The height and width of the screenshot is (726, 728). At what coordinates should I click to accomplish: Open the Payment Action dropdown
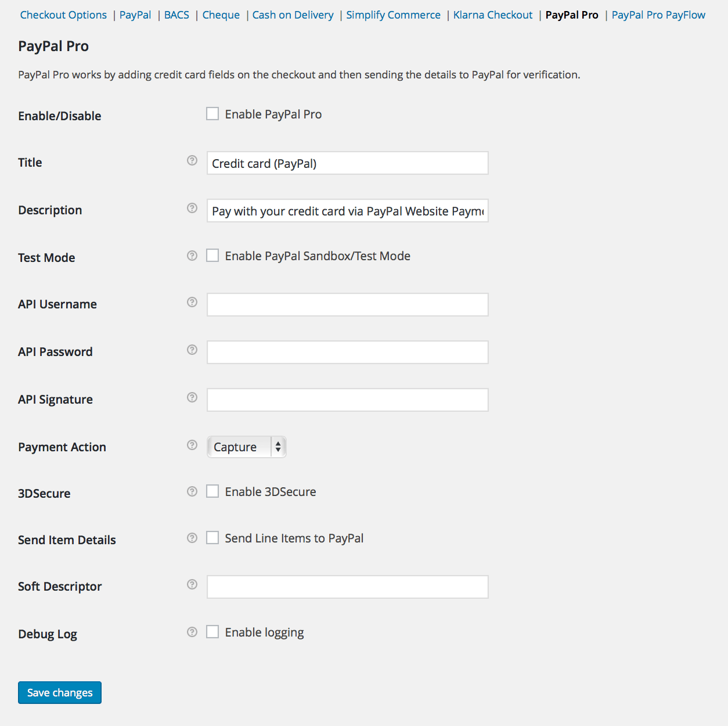246,447
